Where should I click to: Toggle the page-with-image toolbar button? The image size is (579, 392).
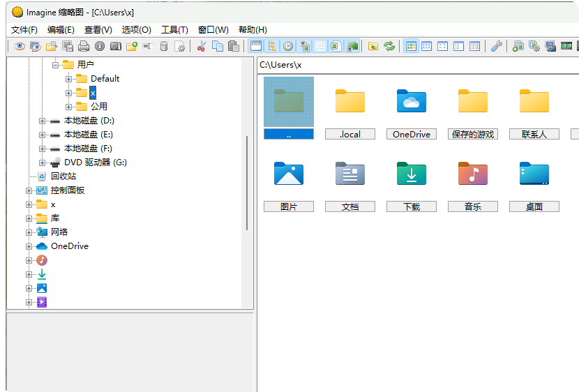coord(336,46)
